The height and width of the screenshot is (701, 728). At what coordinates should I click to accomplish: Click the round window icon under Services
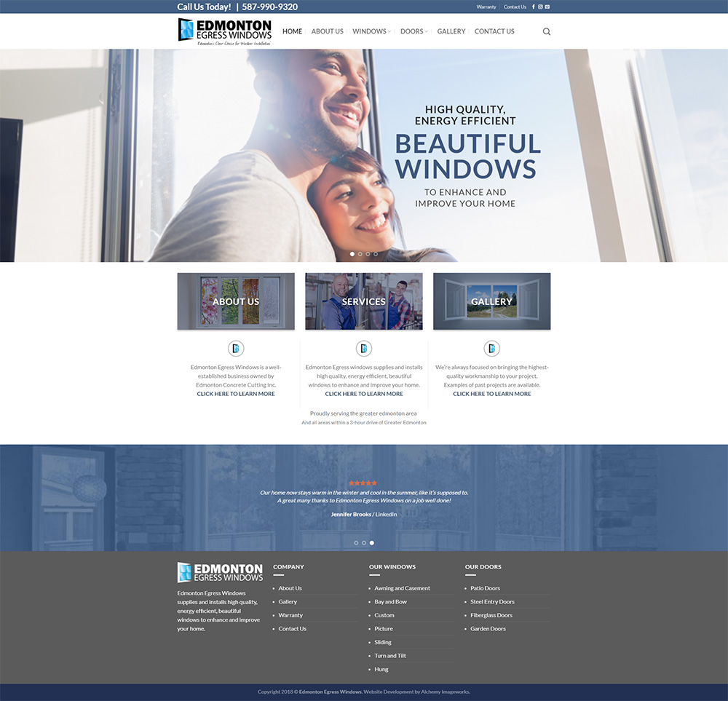click(364, 348)
